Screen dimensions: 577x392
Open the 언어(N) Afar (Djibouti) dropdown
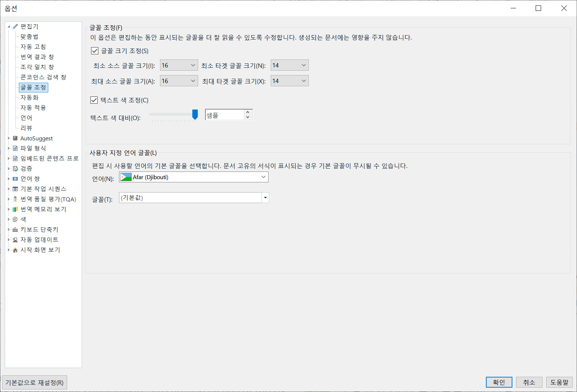[x=194, y=177]
